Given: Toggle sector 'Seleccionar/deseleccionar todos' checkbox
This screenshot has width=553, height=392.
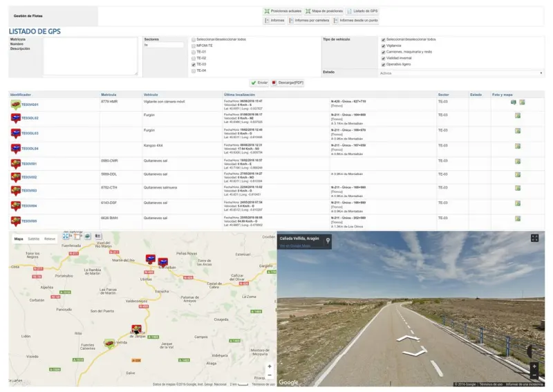Looking at the screenshot, I should tap(194, 40).
